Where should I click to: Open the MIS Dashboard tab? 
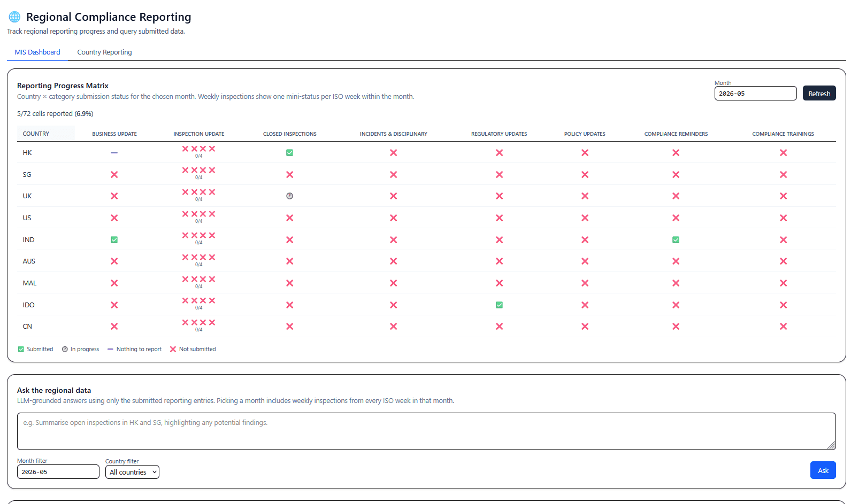click(37, 52)
